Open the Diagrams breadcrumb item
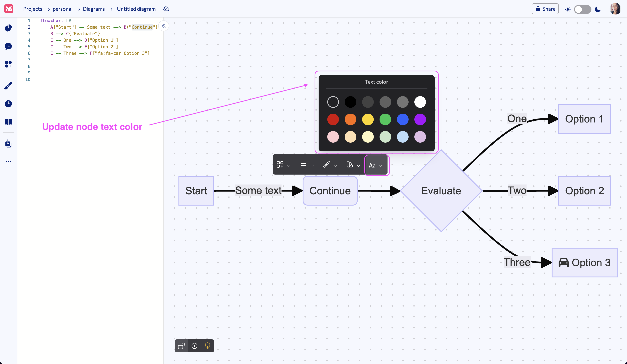Screen dimensions: 627x364 click(x=94, y=9)
